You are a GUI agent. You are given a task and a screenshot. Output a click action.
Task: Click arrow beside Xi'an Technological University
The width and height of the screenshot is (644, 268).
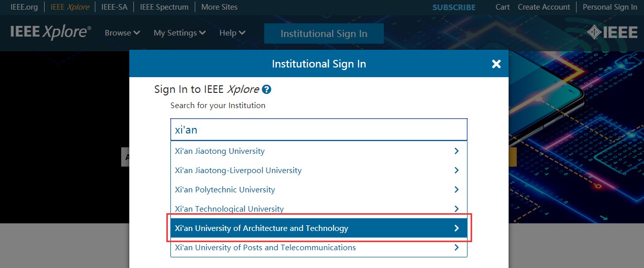point(456,209)
